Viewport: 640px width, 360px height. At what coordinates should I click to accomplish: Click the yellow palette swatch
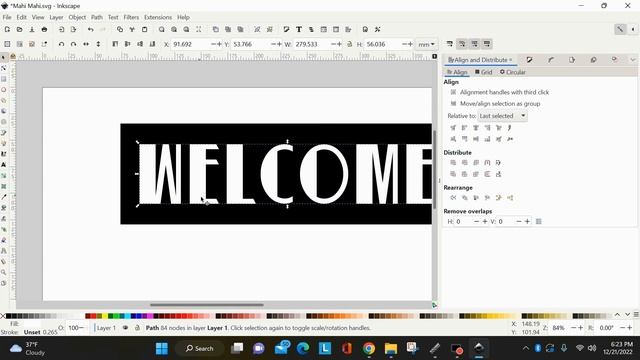click(105, 316)
